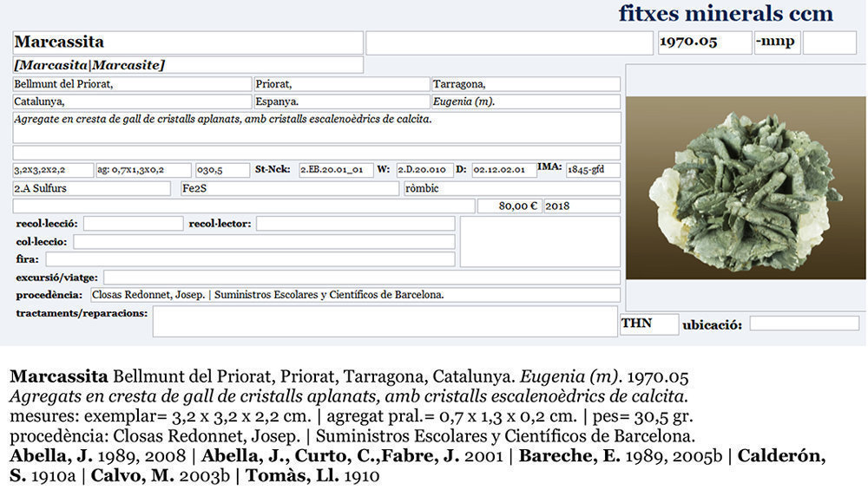868x490 pixels.
Task: Click the empty recol·lector field
Action: point(355,224)
